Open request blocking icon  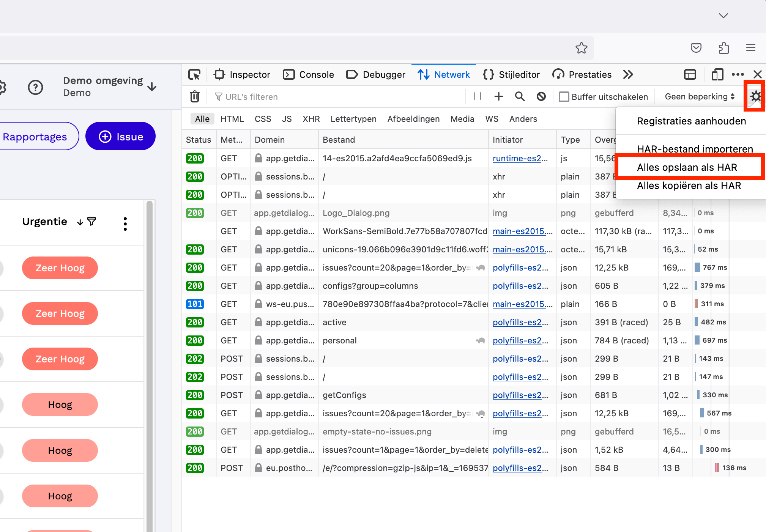click(x=541, y=96)
